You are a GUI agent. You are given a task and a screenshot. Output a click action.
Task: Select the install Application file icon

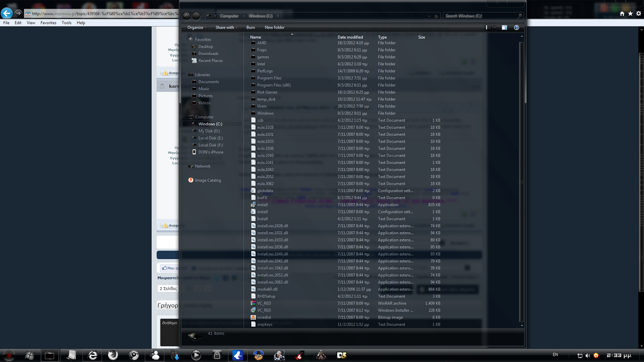[x=253, y=205]
